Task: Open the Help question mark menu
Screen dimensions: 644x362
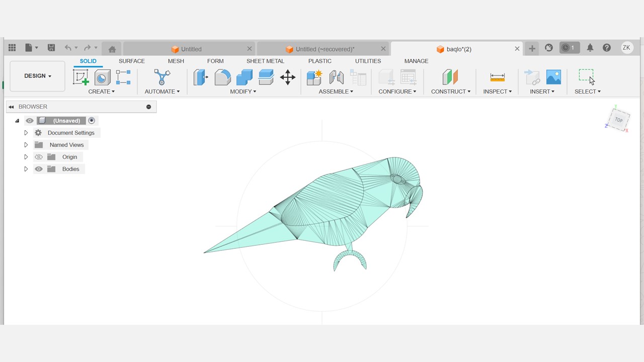Action: (607, 48)
